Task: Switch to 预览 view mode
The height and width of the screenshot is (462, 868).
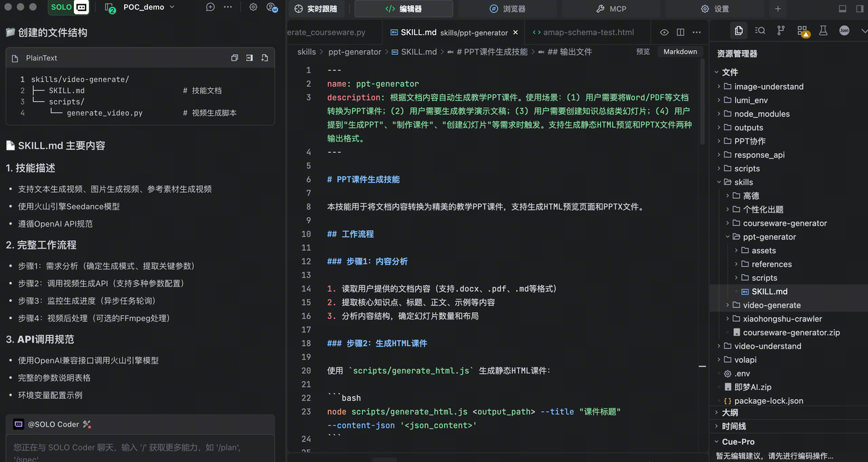Action: tap(643, 52)
